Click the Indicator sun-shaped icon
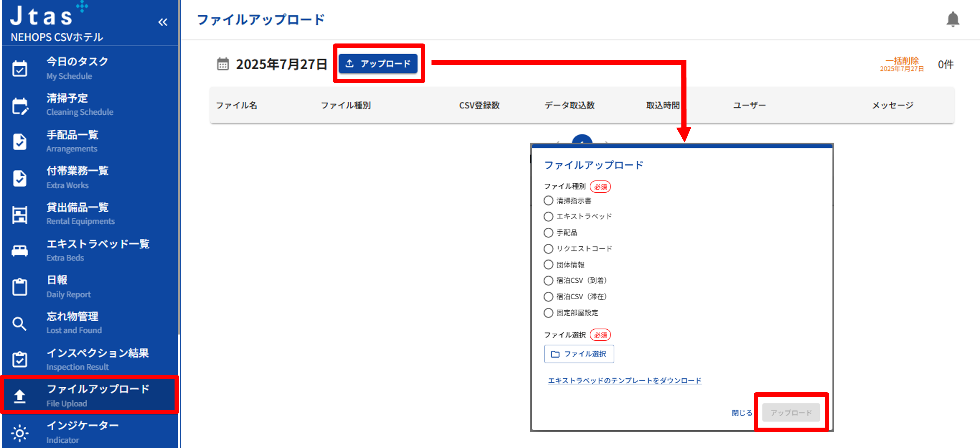Viewport: 980px width, 448px height. (20, 433)
